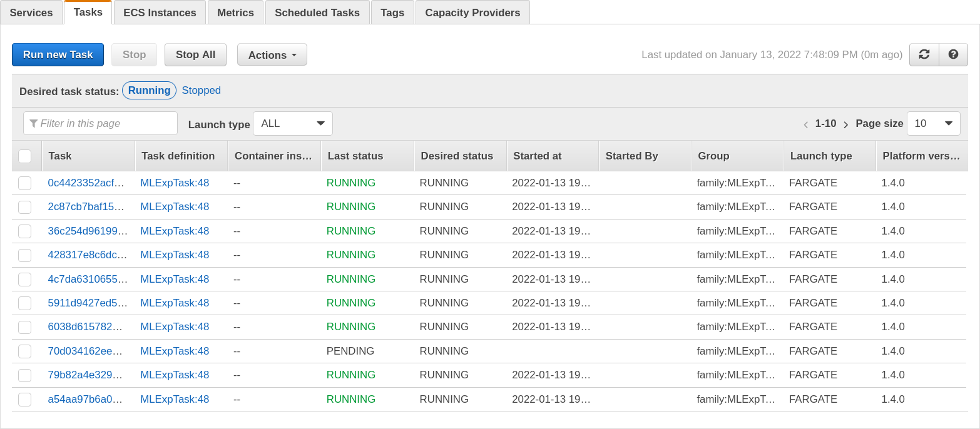Open the Page size dropdown
Image resolution: width=980 pixels, height=429 pixels.
(x=933, y=123)
